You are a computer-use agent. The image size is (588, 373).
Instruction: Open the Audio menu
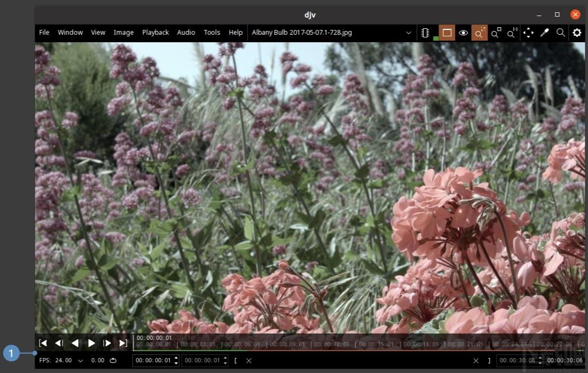point(185,33)
